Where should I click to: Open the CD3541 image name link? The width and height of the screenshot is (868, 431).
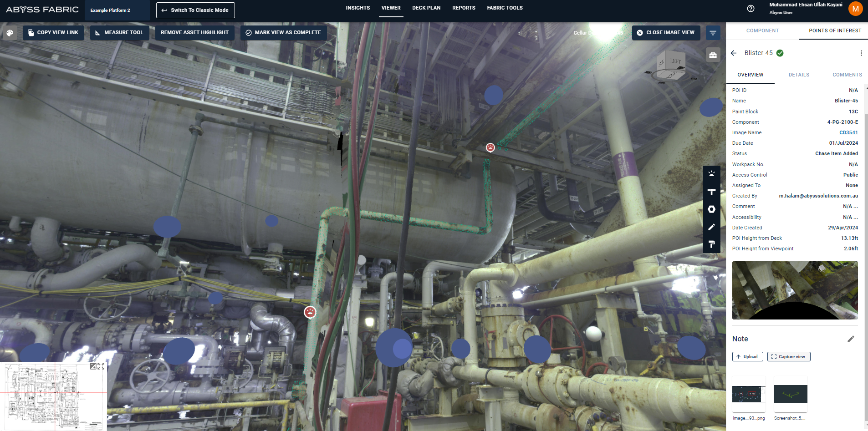point(848,133)
